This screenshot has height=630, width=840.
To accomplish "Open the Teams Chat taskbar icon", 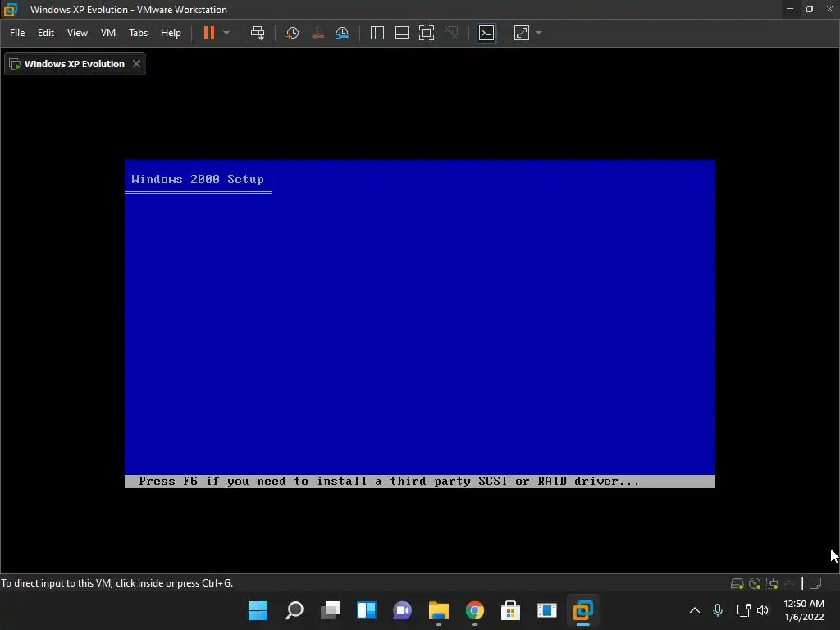I will [x=402, y=610].
